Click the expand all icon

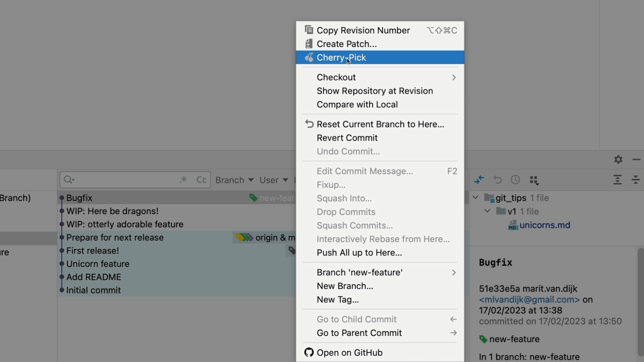[617, 180]
